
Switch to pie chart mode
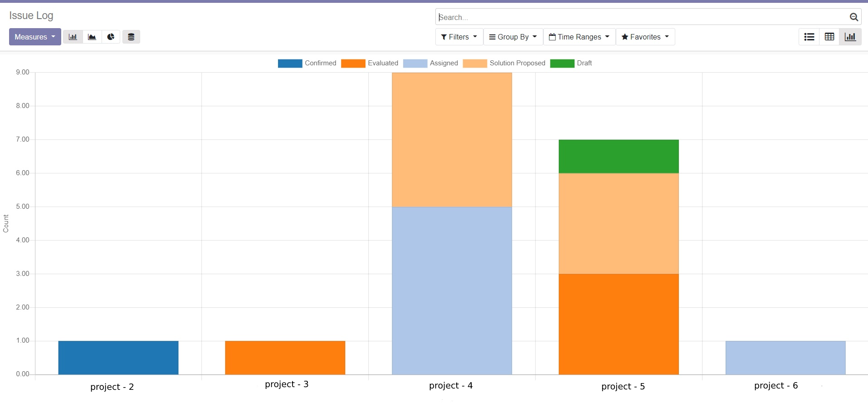pyautogui.click(x=111, y=37)
